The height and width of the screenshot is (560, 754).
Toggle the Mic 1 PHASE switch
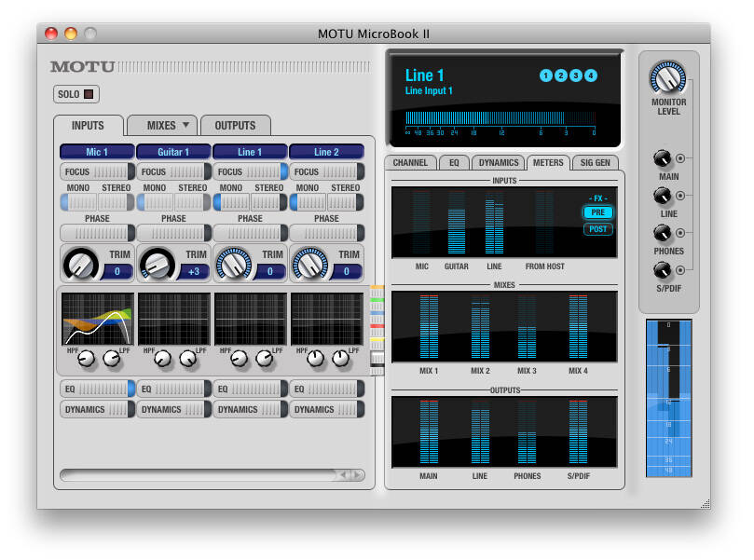(x=97, y=233)
